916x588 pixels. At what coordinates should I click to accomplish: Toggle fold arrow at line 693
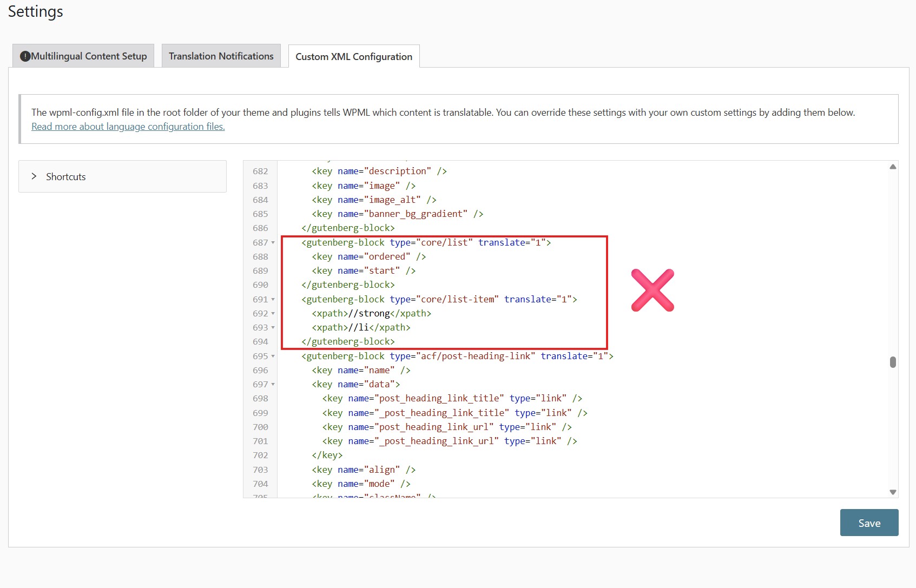click(273, 328)
